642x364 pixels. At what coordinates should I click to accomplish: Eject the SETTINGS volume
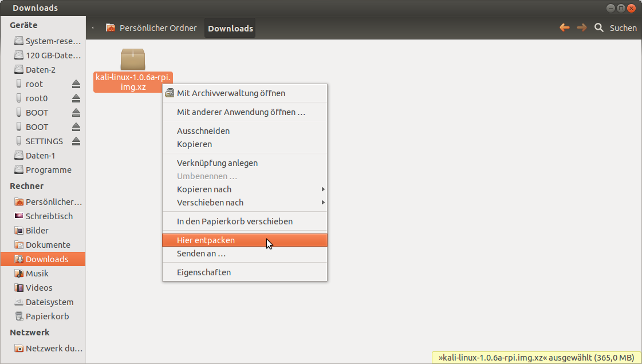(76, 141)
